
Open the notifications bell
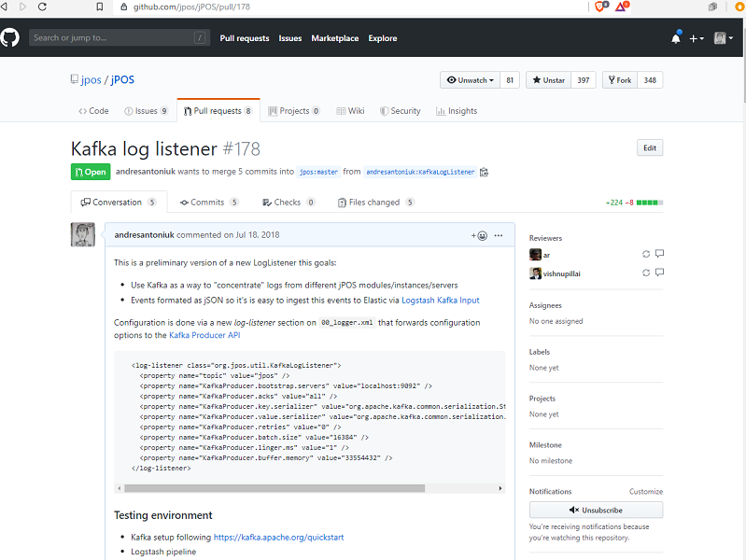(676, 38)
